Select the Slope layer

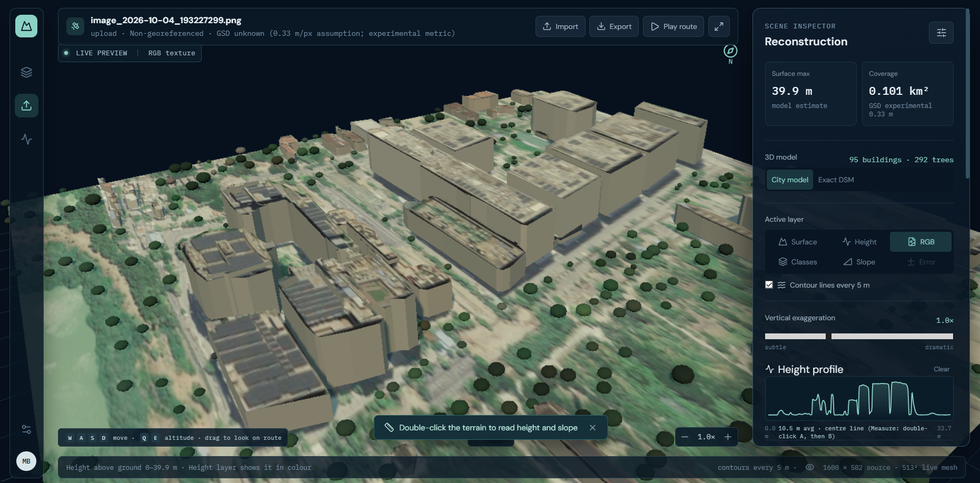click(859, 262)
